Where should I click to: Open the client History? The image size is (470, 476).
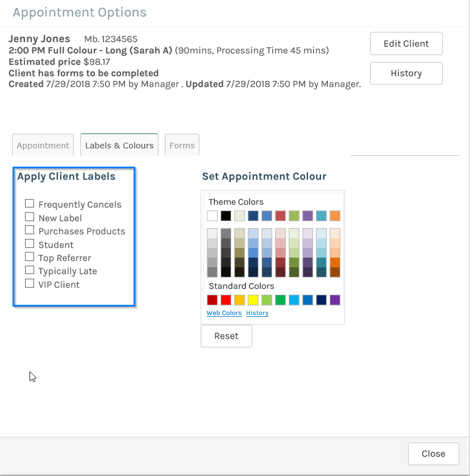[x=406, y=73]
